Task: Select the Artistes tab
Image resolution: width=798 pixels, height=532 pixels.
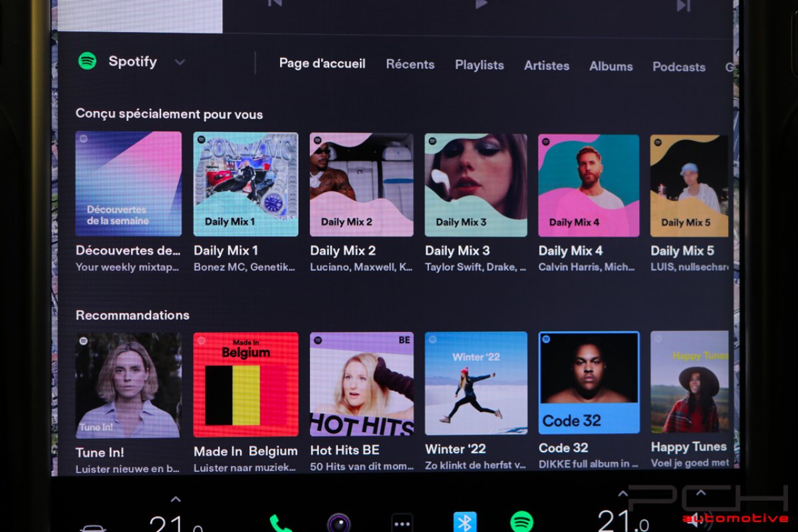Action: tap(547, 66)
